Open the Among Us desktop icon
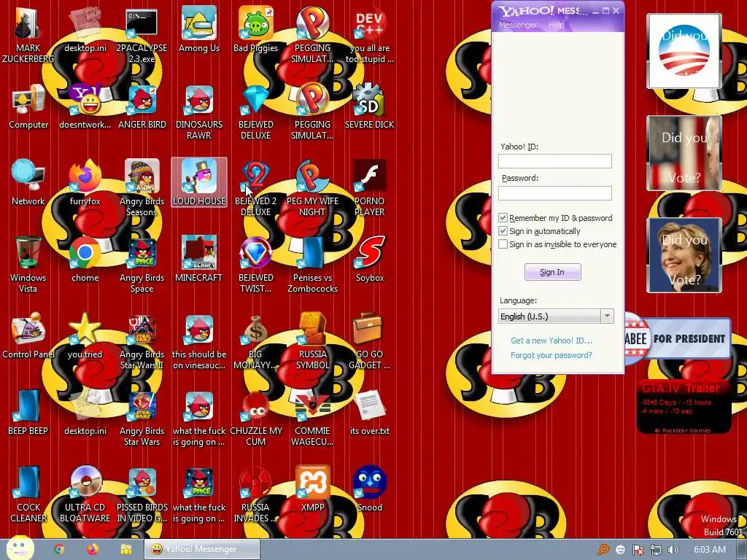The image size is (747, 560). click(199, 29)
